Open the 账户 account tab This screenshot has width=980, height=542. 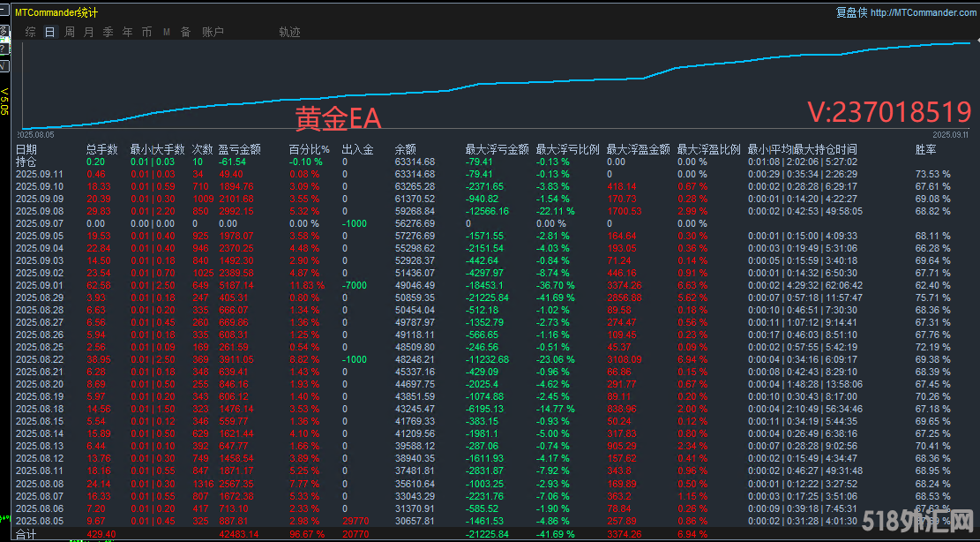[213, 32]
